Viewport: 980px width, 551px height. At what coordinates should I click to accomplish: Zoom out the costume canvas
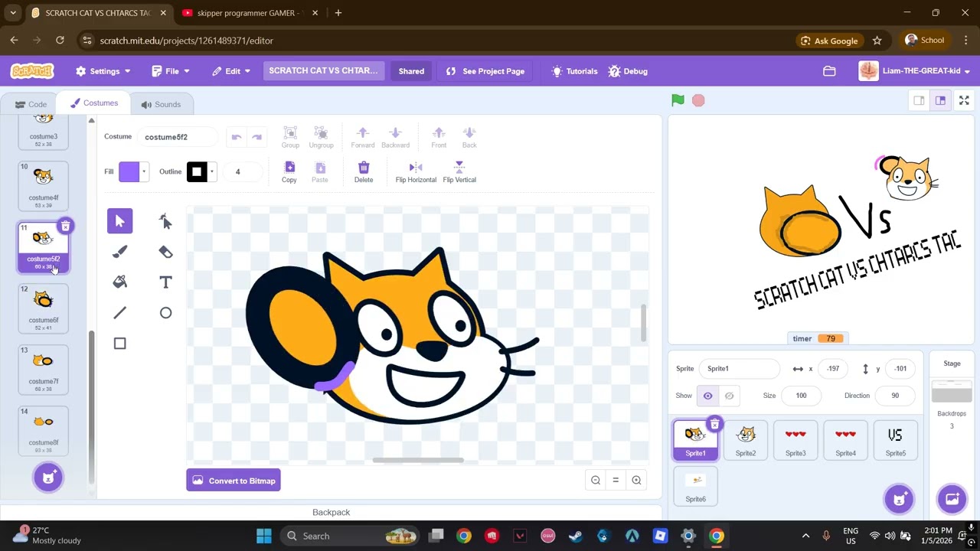tap(596, 481)
